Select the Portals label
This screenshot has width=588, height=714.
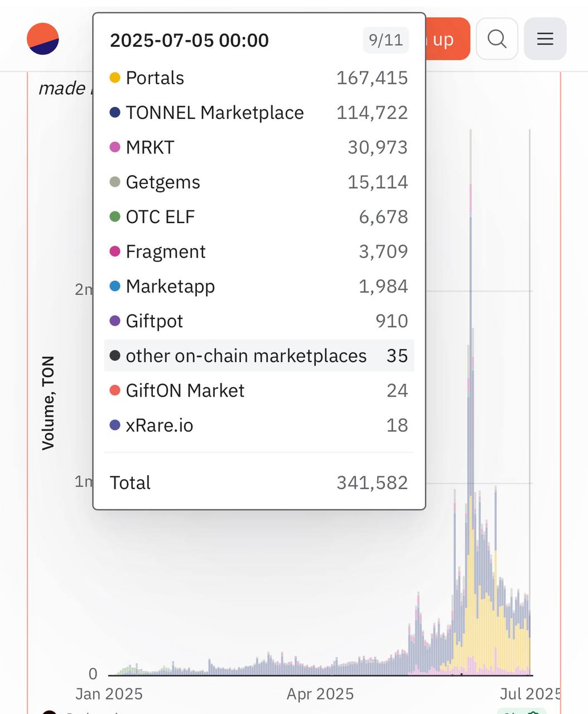tap(155, 78)
